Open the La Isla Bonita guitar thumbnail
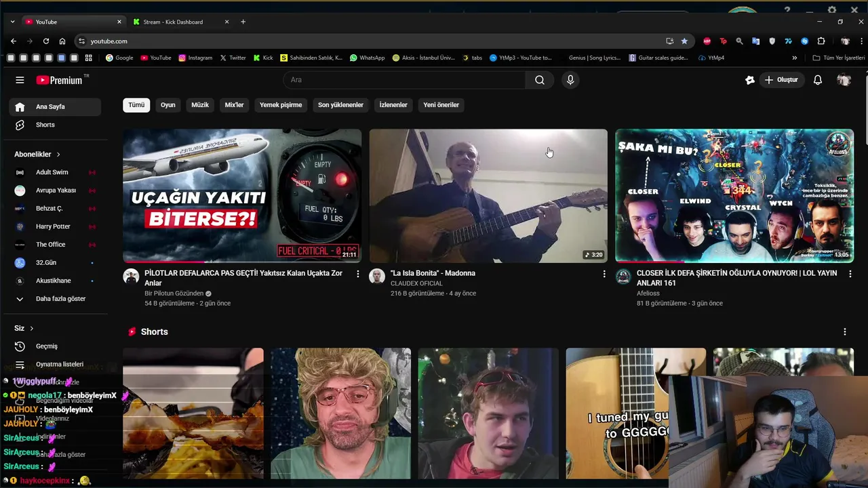The height and width of the screenshot is (488, 868). click(488, 196)
